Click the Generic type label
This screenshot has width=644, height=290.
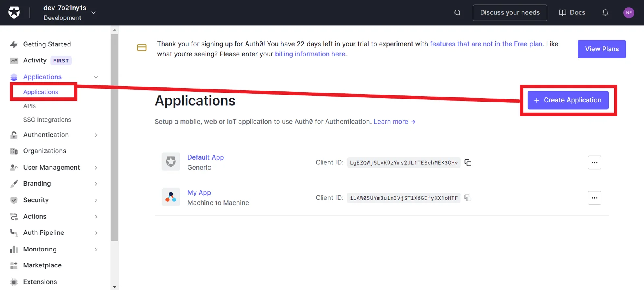tap(199, 168)
